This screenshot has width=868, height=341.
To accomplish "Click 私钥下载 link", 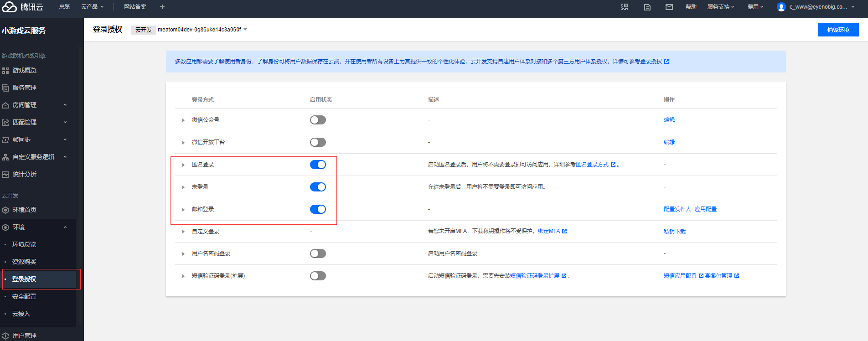I will 675,232.
